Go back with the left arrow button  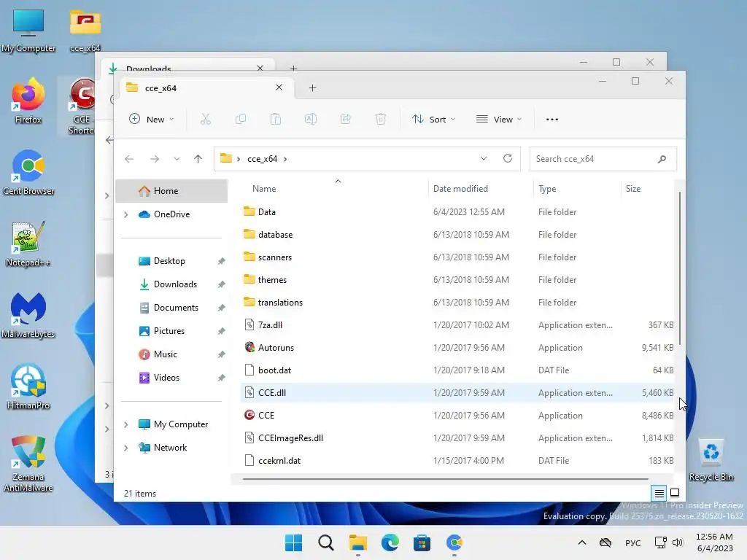(x=129, y=159)
